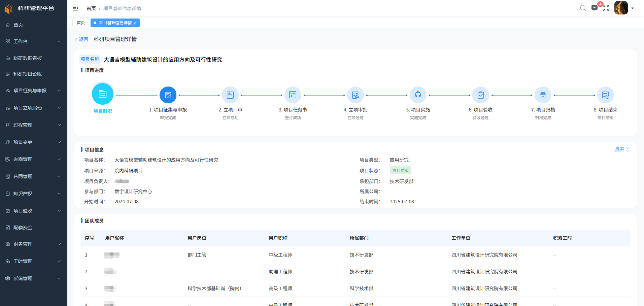This screenshot has height=306, width=644.
Task: Expand the 系统管理 sidebar menu
Action: click(33, 278)
